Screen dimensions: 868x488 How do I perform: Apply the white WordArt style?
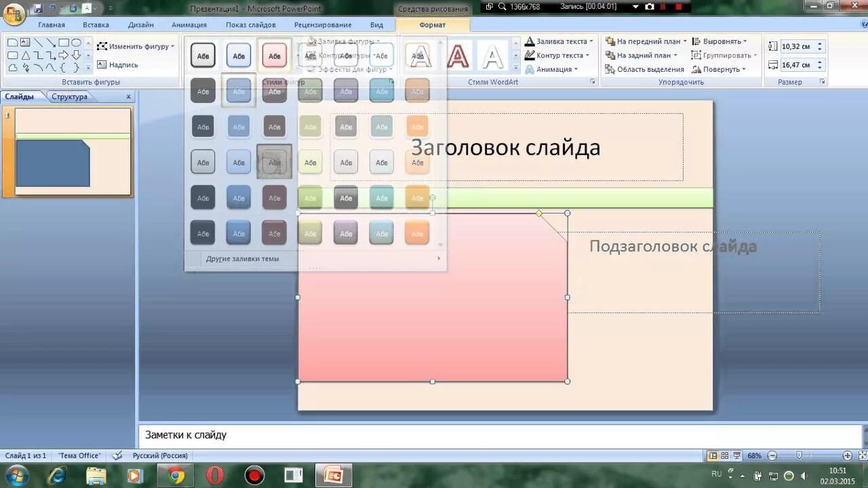tap(493, 56)
